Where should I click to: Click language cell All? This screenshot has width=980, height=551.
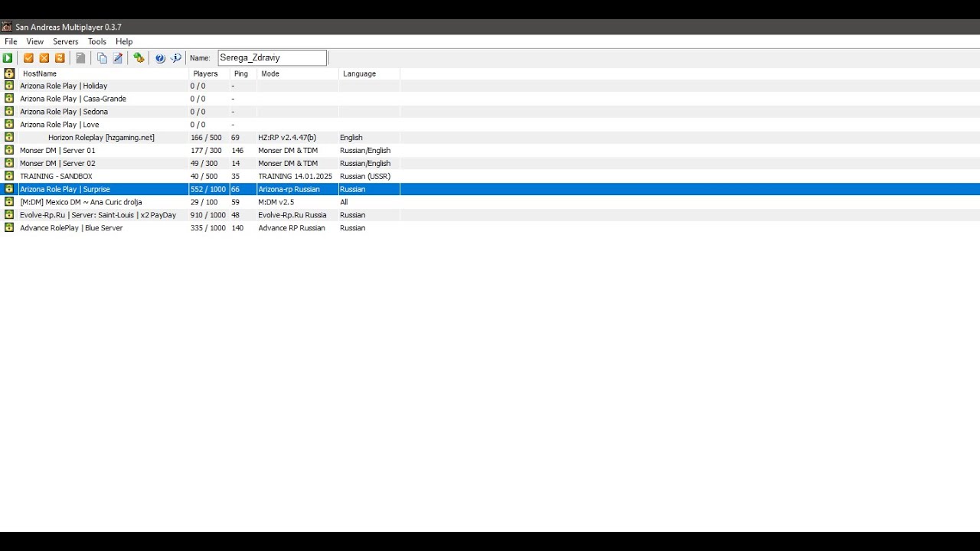(344, 202)
